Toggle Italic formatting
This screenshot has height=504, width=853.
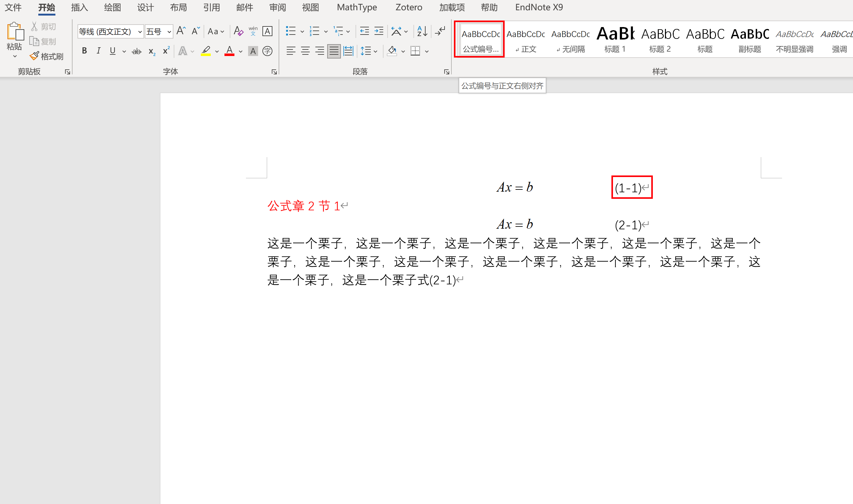click(99, 51)
